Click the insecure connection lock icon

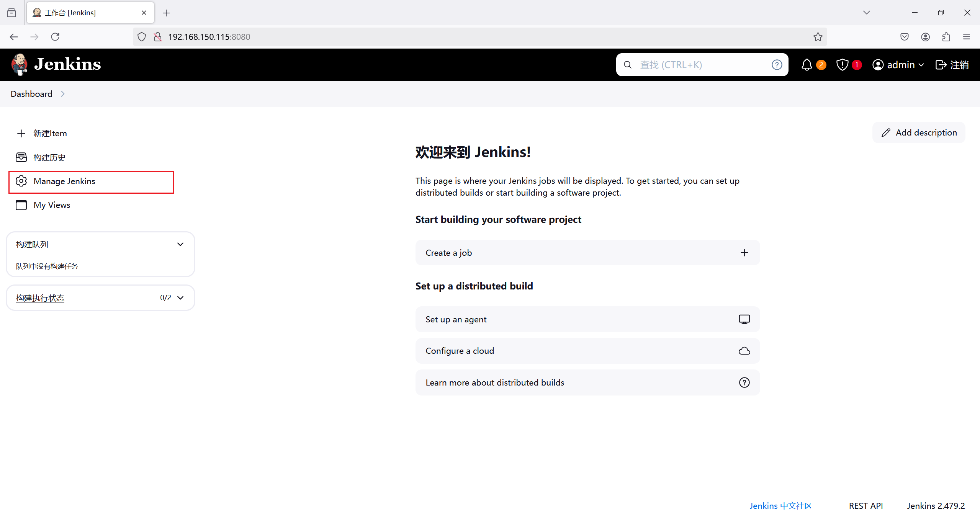157,37
